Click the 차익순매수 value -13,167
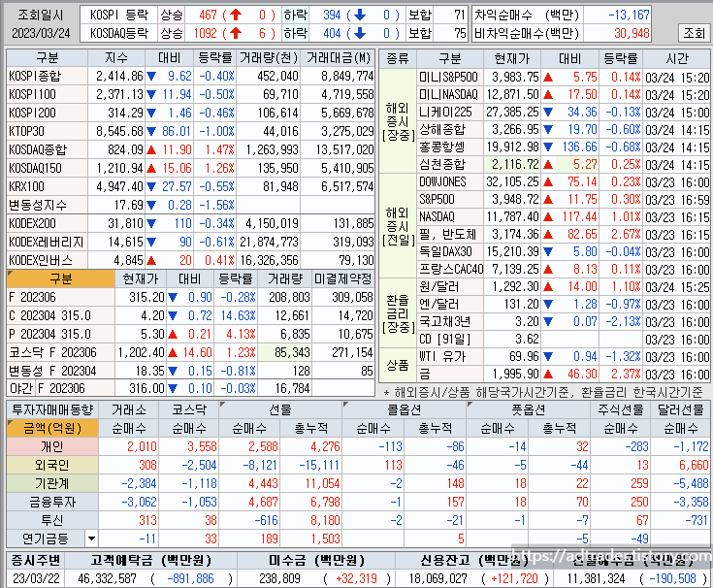 pyautogui.click(x=629, y=15)
